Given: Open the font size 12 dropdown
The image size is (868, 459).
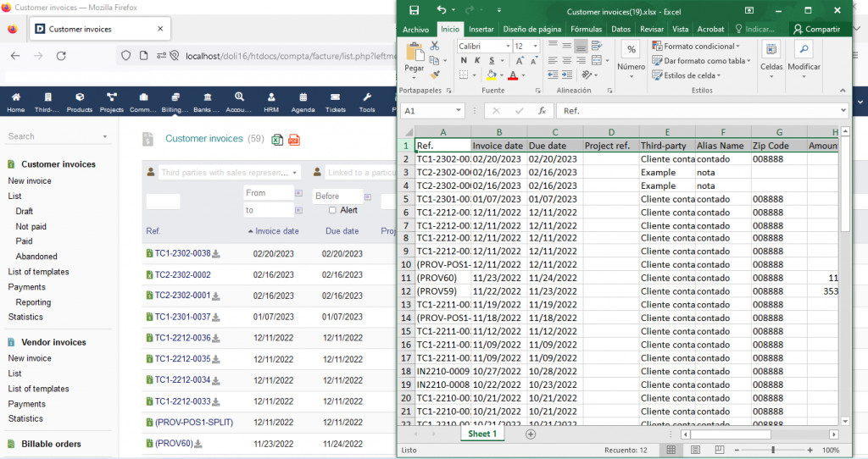Looking at the screenshot, I should [x=536, y=46].
